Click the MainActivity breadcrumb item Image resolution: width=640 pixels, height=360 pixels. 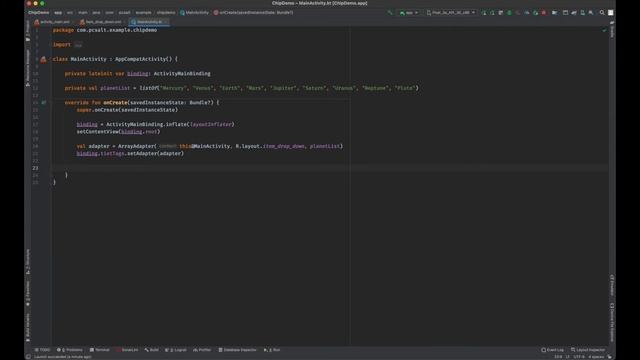click(x=194, y=13)
